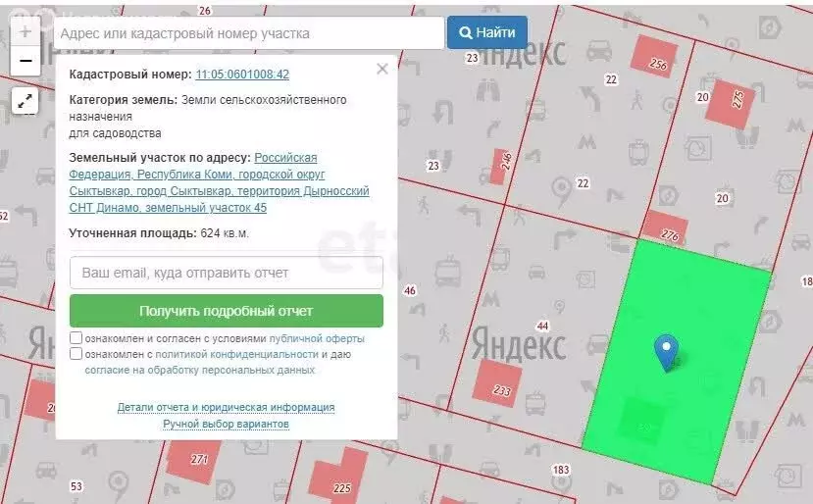Close the cadastral info popup
Viewport: 813px width, 504px height.
click(382, 69)
